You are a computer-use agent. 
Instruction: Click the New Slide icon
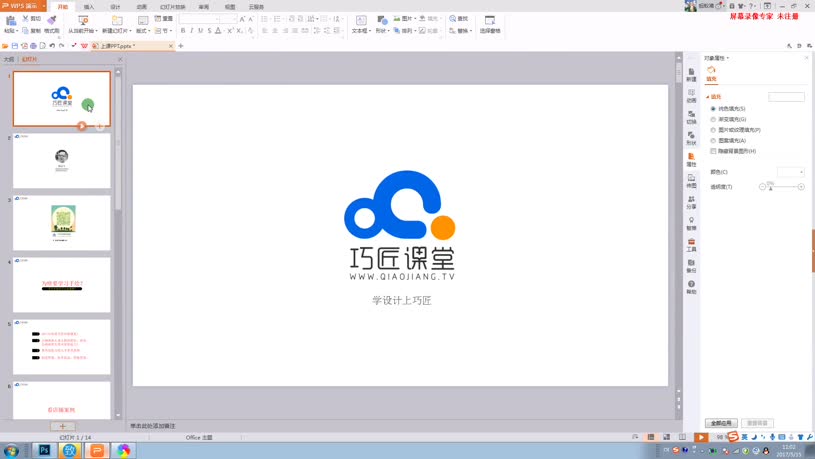[x=117, y=20]
